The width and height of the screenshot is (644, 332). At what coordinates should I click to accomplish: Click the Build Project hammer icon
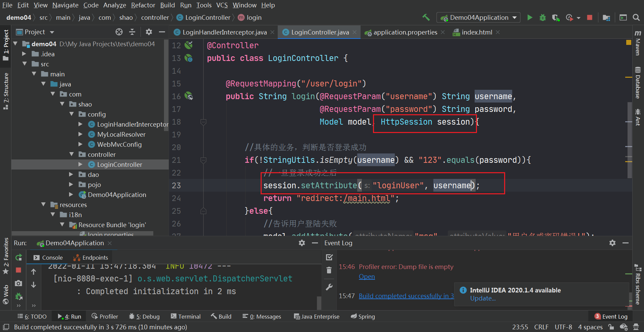pos(426,17)
